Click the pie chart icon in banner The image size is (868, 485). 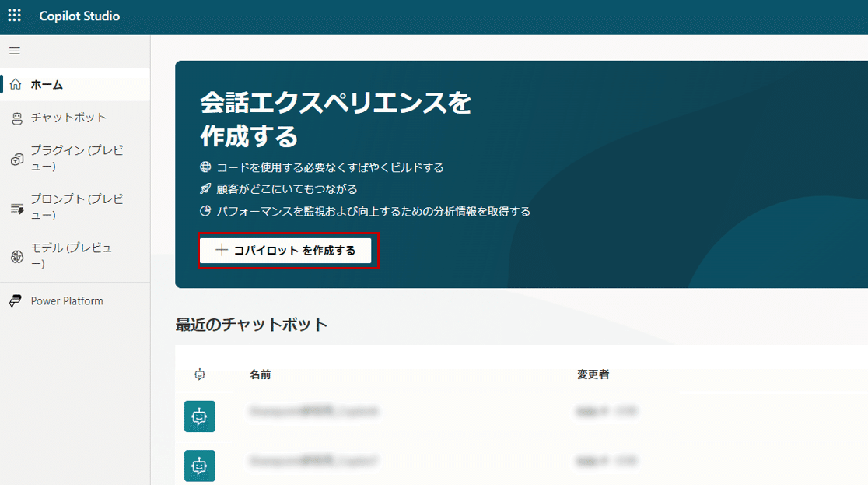click(205, 211)
